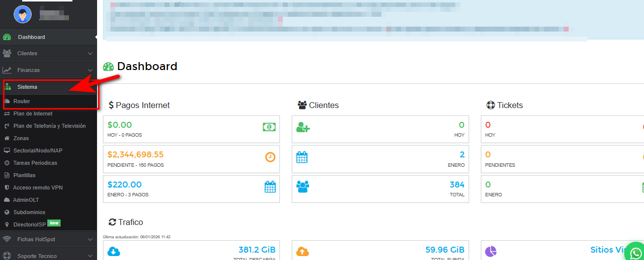This screenshot has width=644, height=260.
Task: Click the blue calendar icon for ENERO payments
Action: [x=270, y=186]
